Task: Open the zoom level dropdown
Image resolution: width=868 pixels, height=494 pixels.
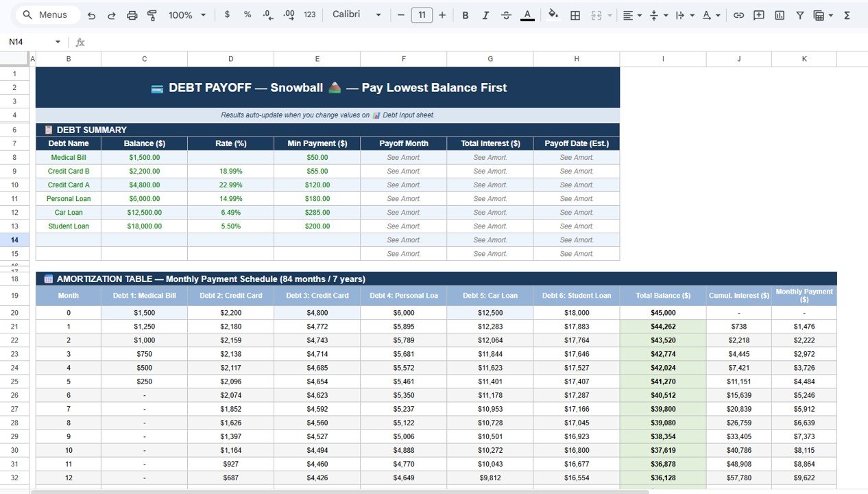Action: click(186, 14)
